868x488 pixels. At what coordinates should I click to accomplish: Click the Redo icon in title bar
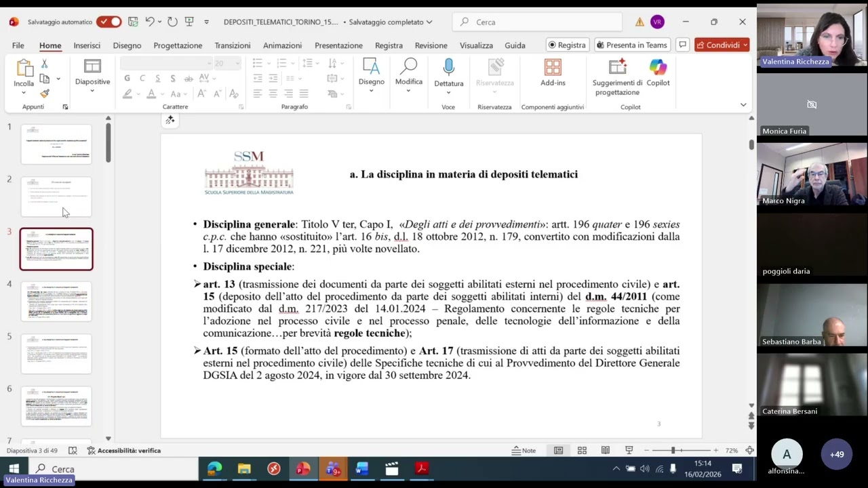pyautogui.click(x=172, y=22)
